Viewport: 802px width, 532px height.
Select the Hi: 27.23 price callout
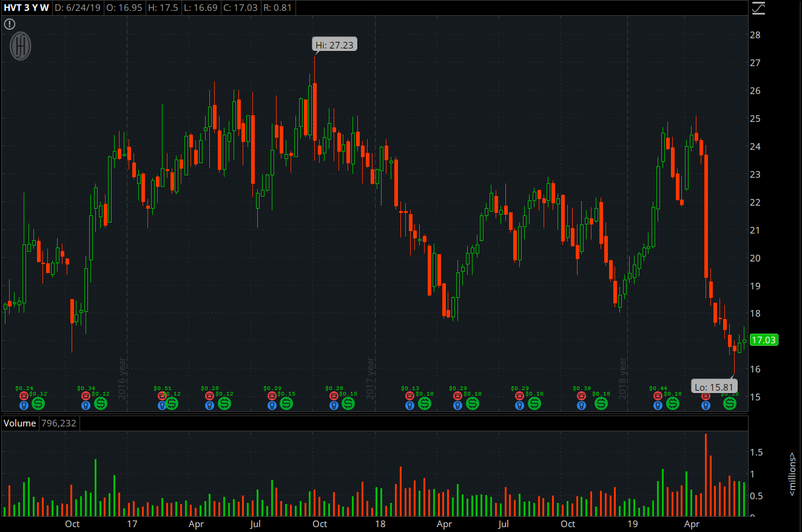tap(334, 43)
